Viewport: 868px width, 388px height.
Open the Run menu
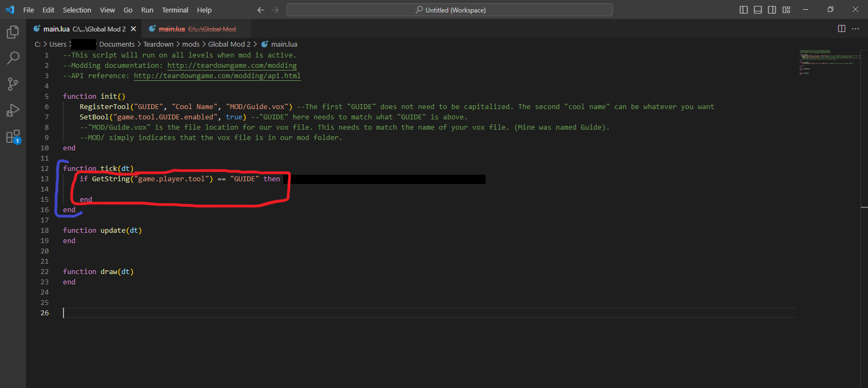click(147, 10)
